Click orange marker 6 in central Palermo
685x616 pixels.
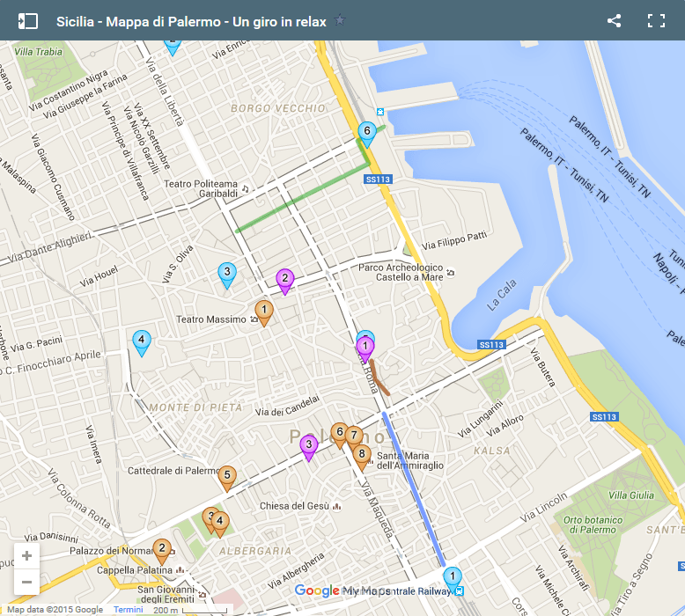338,432
